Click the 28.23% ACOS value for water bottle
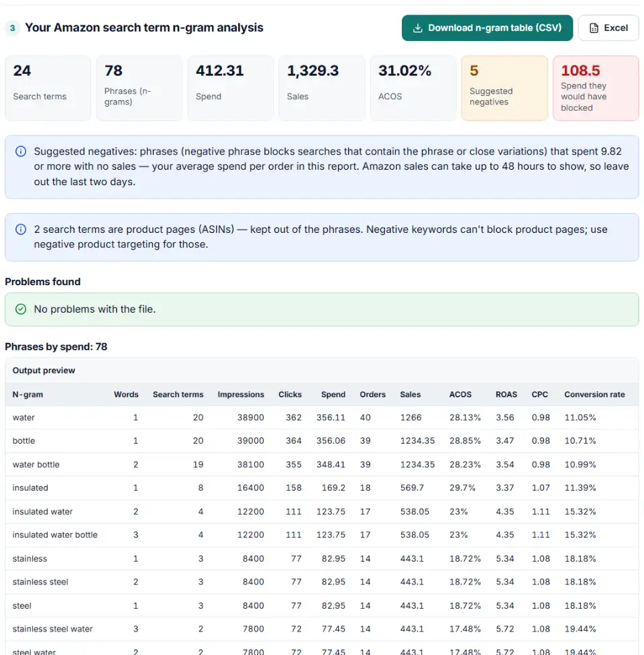The width and height of the screenshot is (644, 655). (x=465, y=464)
